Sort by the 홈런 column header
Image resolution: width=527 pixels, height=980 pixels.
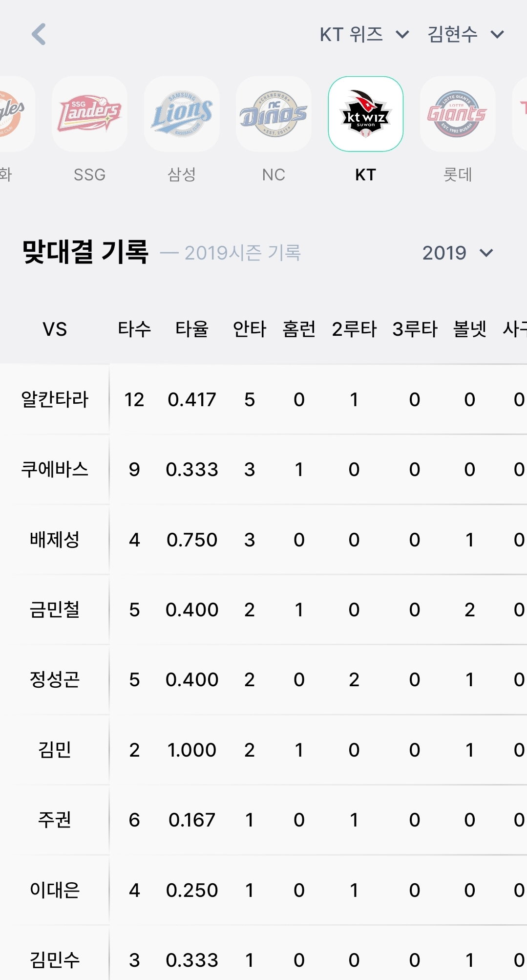(299, 329)
